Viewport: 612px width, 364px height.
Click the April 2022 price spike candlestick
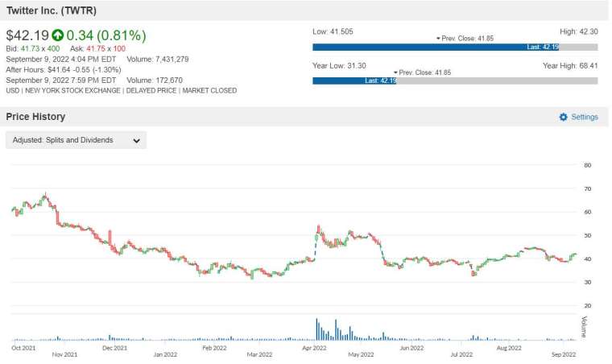319,229
